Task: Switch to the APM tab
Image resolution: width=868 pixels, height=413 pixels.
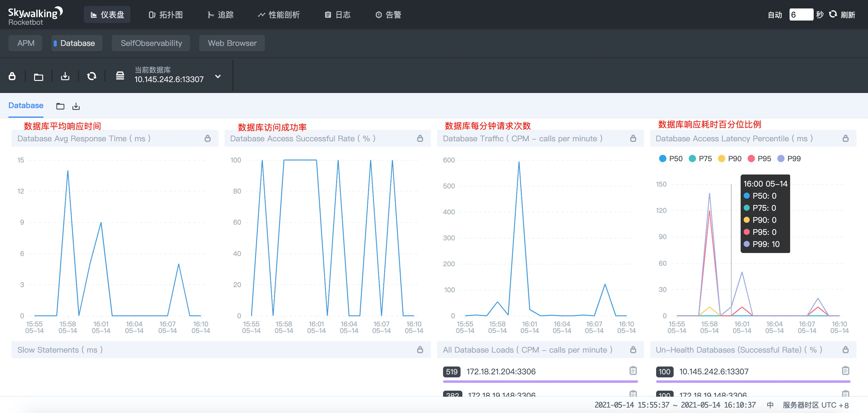Action: click(x=25, y=43)
